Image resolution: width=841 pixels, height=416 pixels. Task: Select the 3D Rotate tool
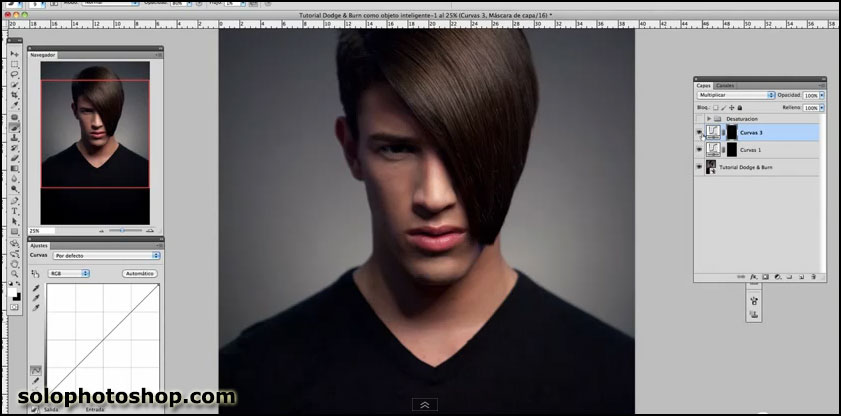14,243
